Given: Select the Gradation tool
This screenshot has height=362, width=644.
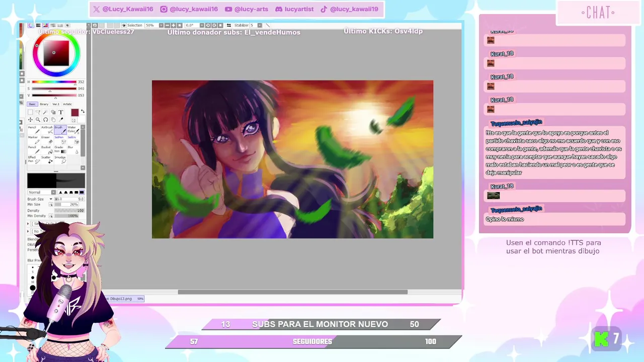Looking at the screenshot, I should [x=60, y=150].
